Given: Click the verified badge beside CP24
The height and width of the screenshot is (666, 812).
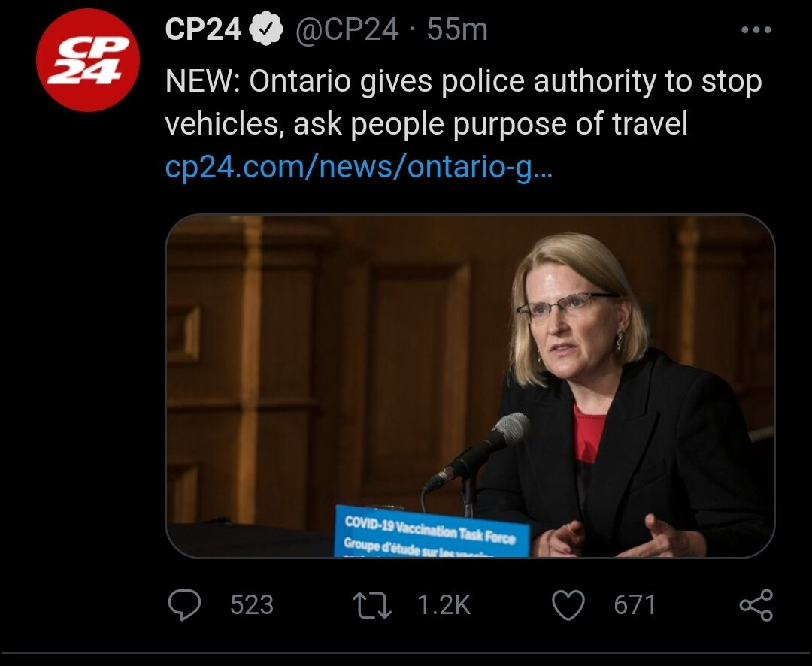Looking at the screenshot, I should coord(265,29).
